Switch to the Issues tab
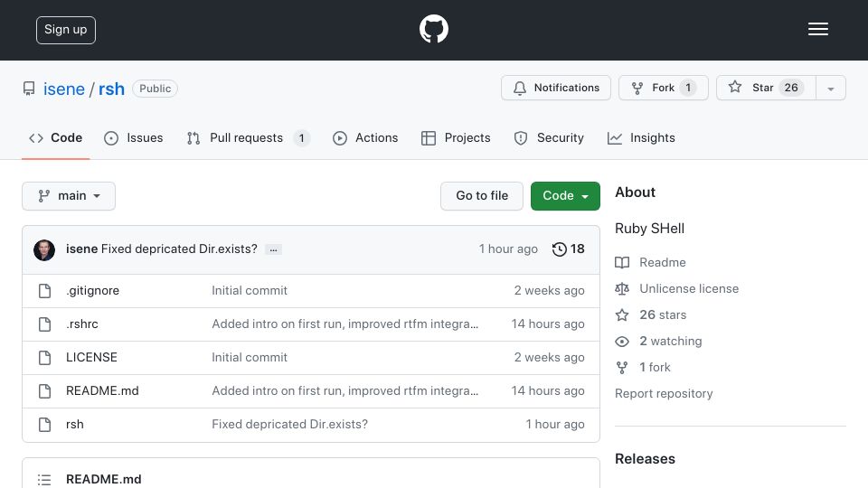 click(x=134, y=137)
